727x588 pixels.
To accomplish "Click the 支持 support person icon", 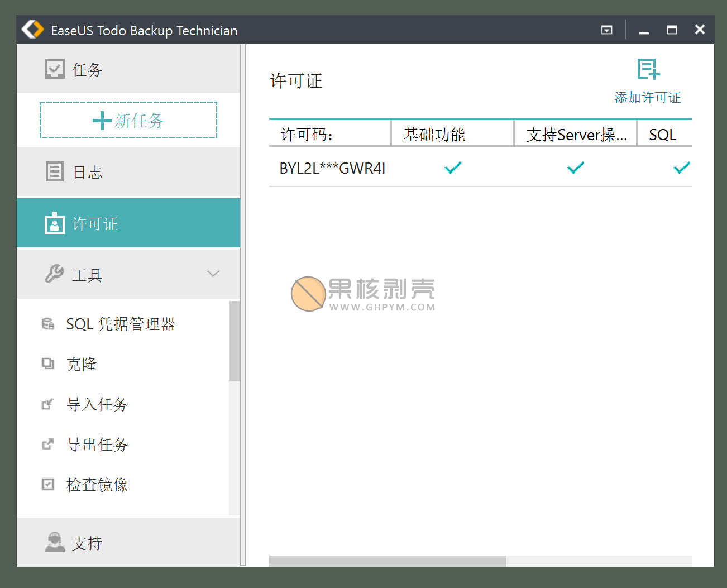I will click(x=54, y=542).
